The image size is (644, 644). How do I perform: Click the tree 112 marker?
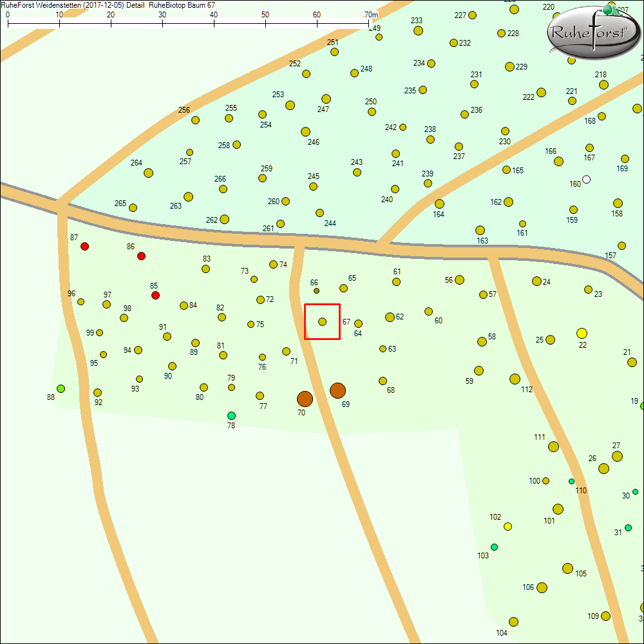(515, 379)
